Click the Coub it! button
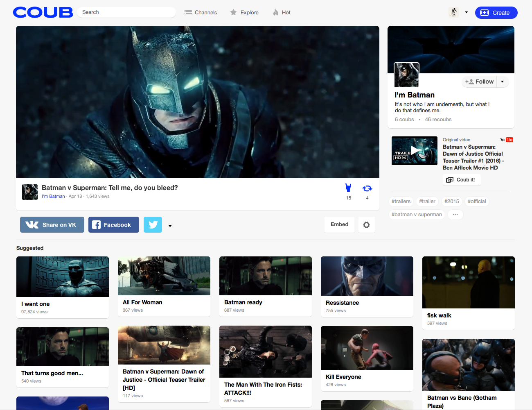The height and width of the screenshot is (410, 532). [461, 180]
